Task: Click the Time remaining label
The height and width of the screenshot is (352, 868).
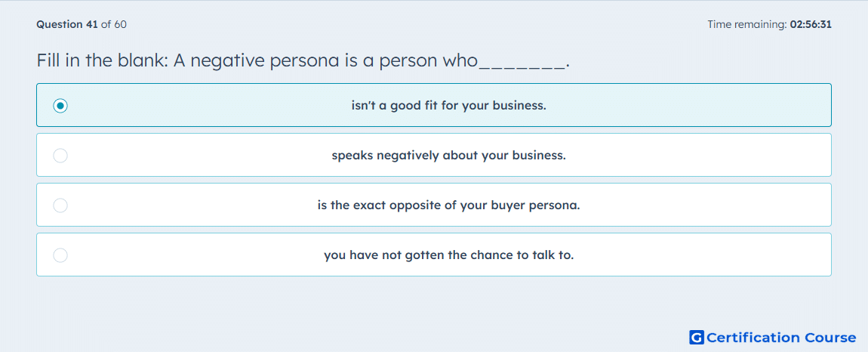Action: (x=747, y=24)
